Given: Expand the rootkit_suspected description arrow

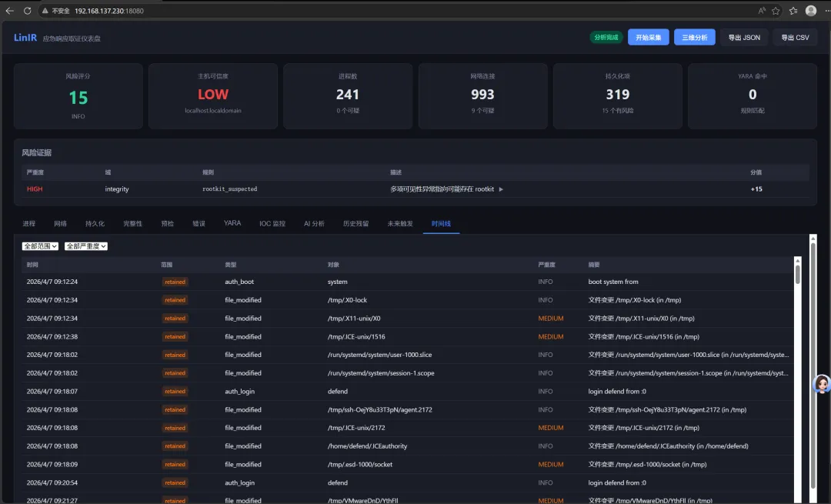Looking at the screenshot, I should pyautogui.click(x=501, y=189).
